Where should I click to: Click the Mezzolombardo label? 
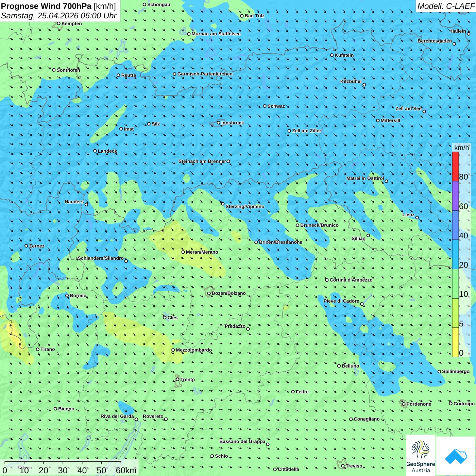194,350
